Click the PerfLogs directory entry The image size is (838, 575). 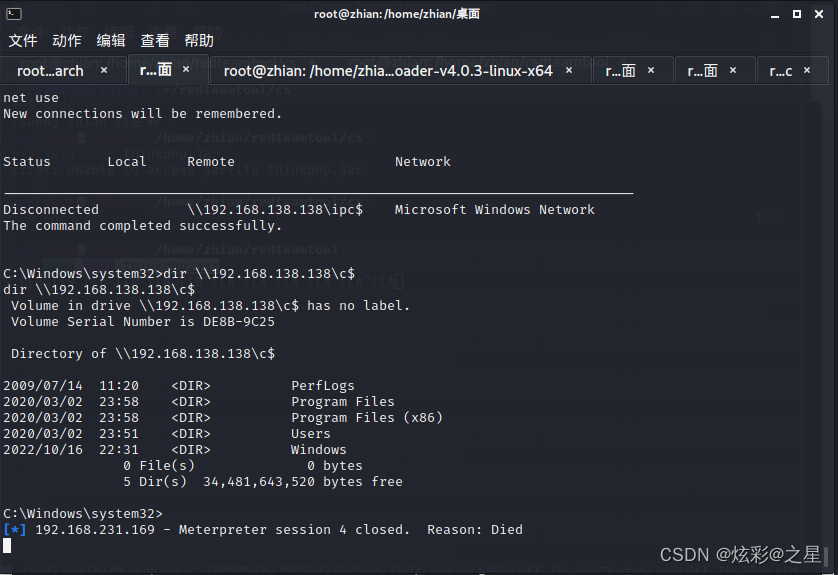323,386
